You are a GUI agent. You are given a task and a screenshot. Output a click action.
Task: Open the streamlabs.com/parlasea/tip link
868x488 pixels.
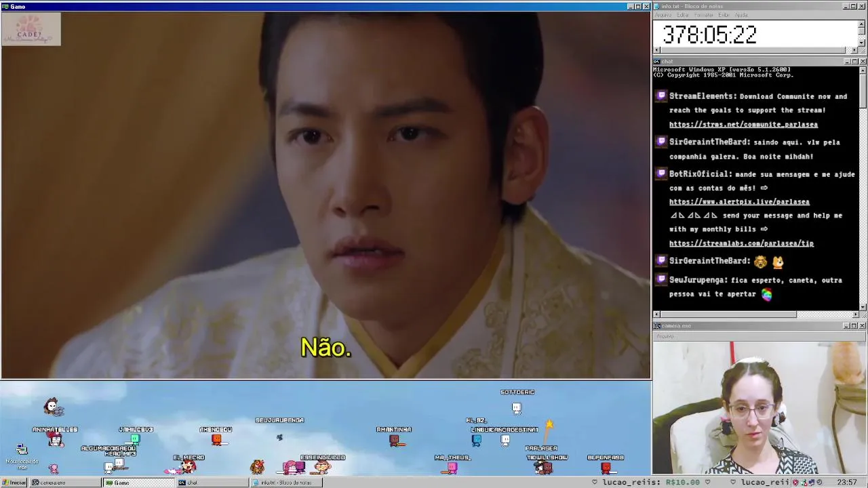741,243
